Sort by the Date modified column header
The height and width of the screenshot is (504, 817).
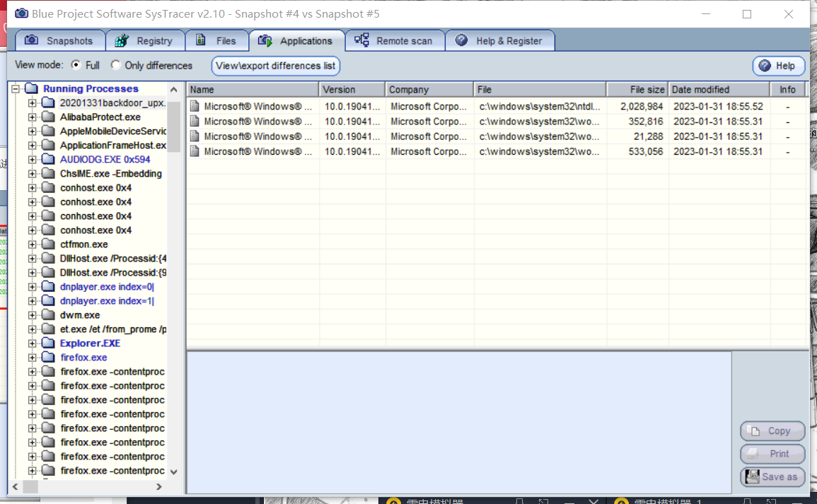pos(719,90)
